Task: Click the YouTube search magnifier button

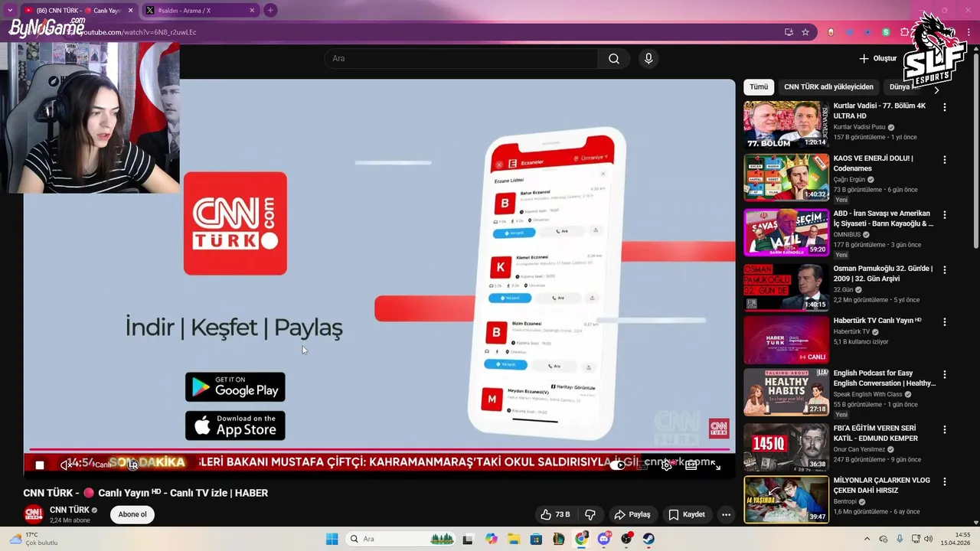Action: tap(614, 59)
